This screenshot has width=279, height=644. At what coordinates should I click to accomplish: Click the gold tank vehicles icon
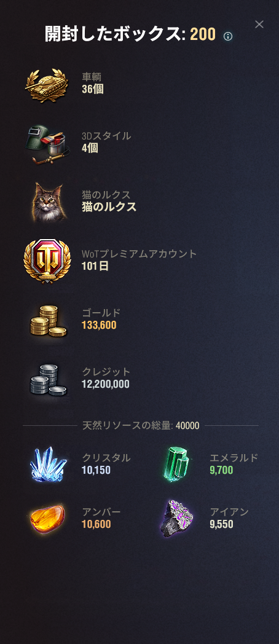(x=46, y=85)
